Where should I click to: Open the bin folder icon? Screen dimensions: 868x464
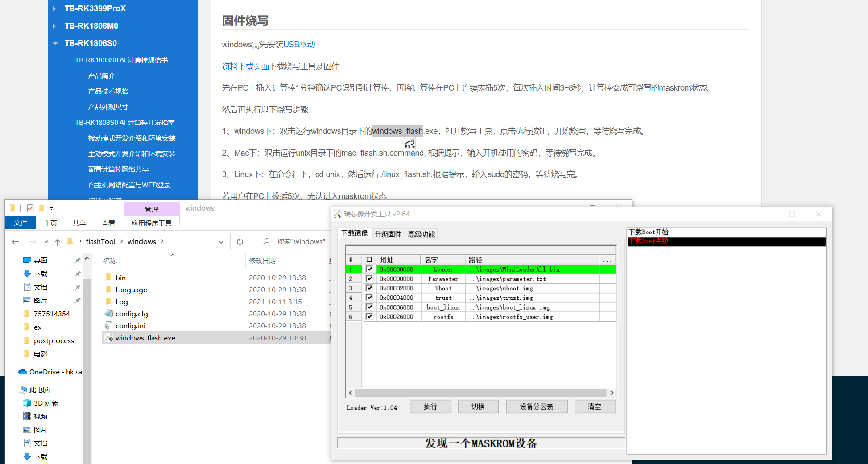point(108,278)
